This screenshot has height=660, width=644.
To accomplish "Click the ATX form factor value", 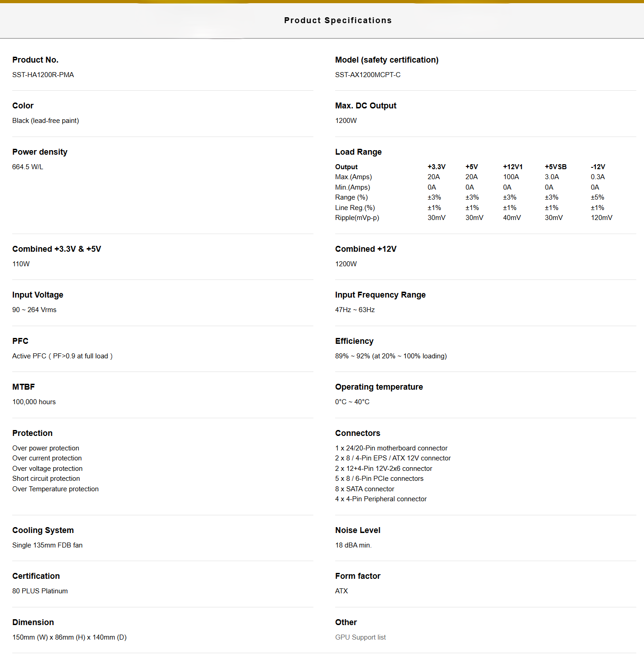I will [342, 591].
